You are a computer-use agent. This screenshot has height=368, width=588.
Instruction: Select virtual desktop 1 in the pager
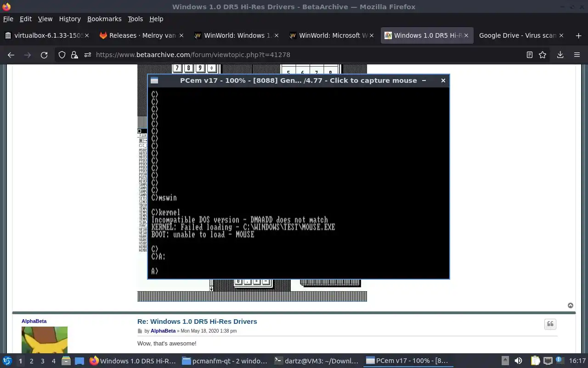point(20,361)
